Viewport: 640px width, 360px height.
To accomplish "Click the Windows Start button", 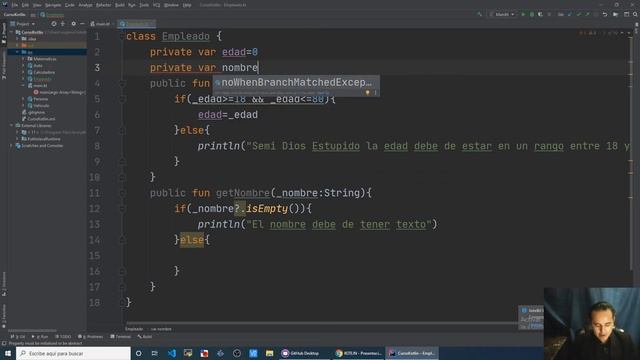I will tap(8, 353).
